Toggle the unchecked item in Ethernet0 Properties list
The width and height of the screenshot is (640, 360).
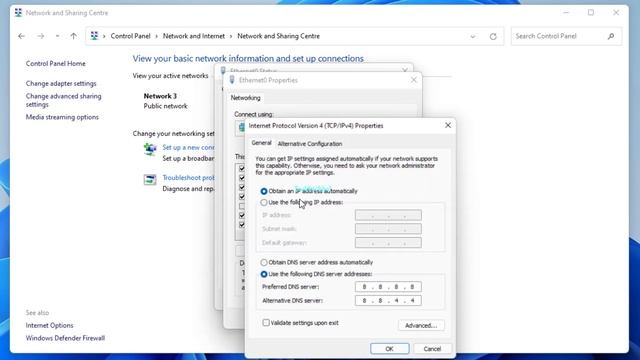coord(242,206)
